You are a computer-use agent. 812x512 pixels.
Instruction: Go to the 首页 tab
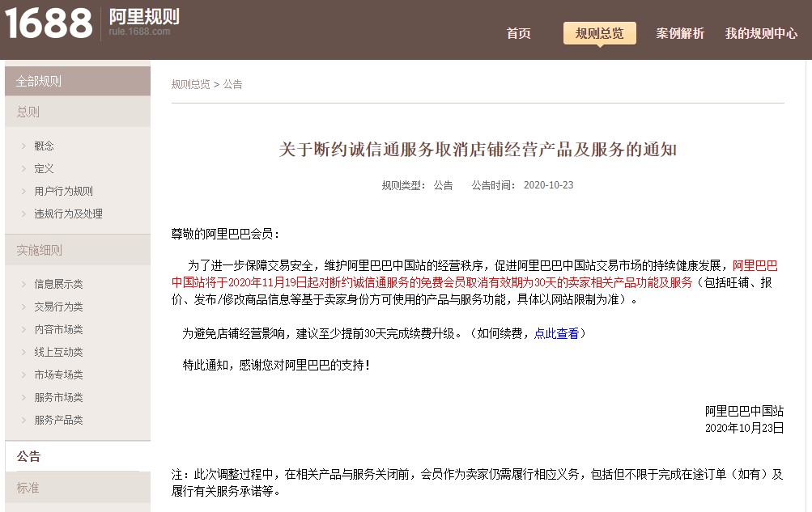coord(518,34)
